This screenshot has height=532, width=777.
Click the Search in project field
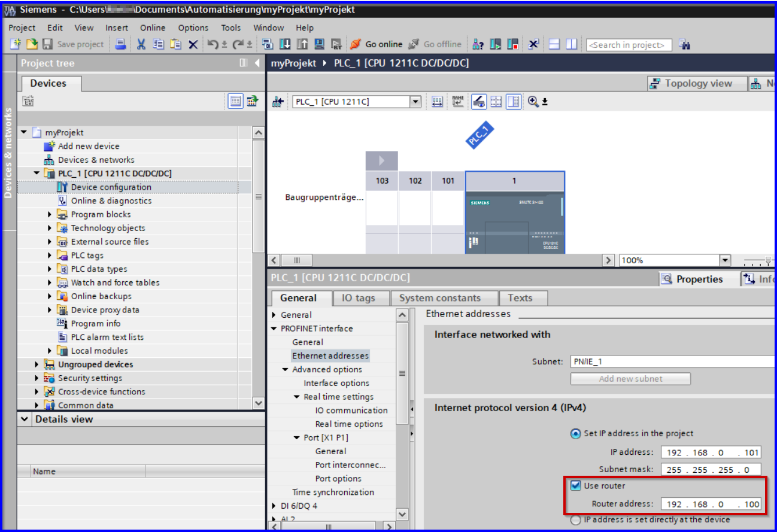629,45
